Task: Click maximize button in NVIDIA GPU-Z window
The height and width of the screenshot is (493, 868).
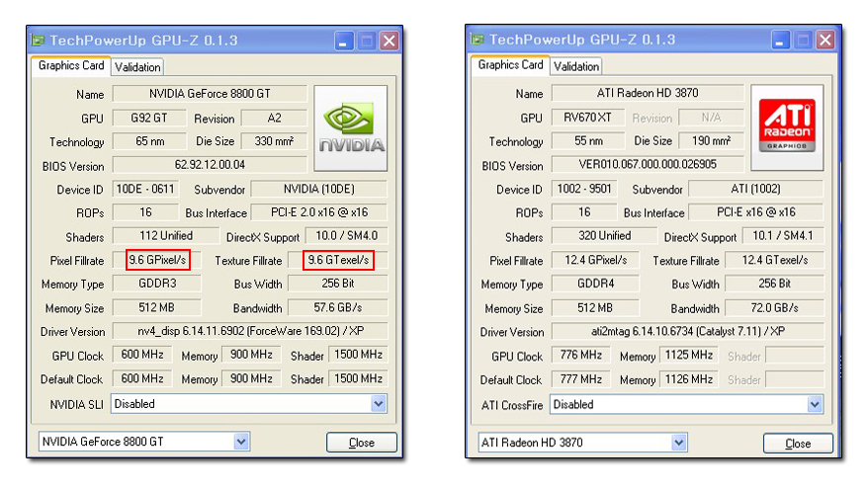Action: coord(367,41)
